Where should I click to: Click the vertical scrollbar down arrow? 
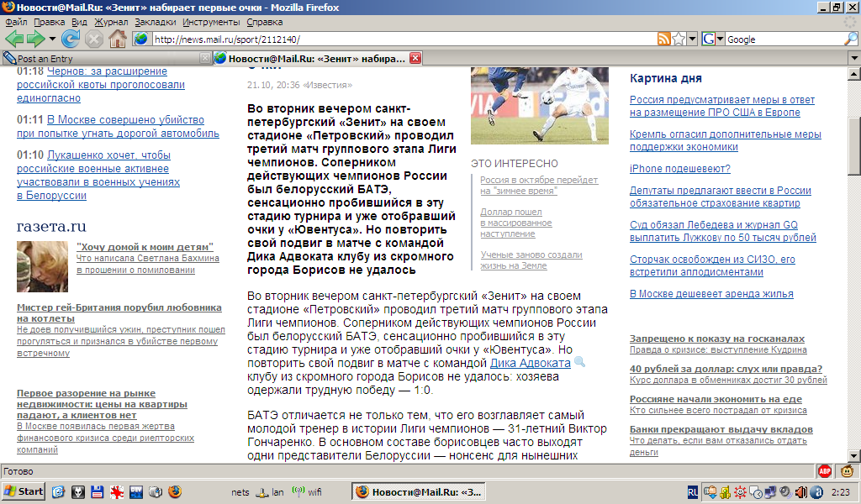tap(854, 456)
